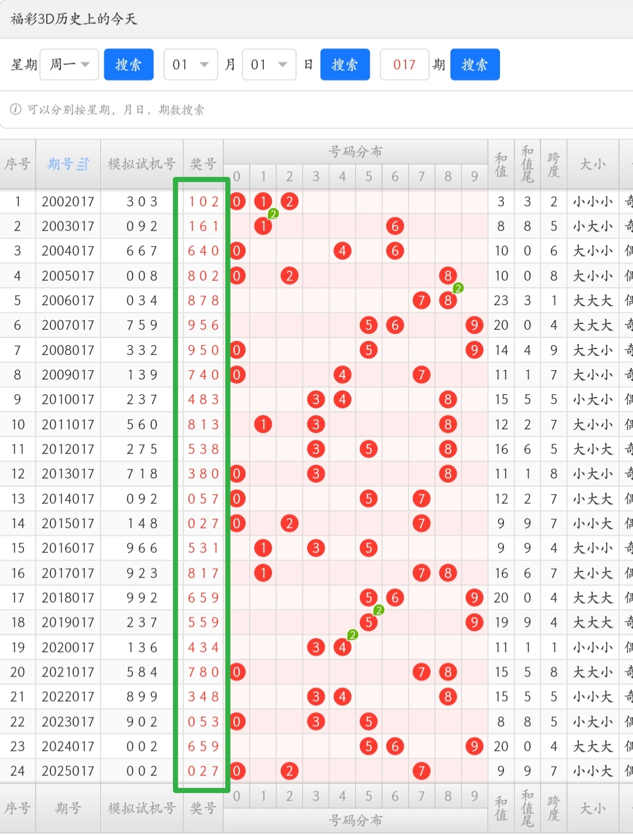Click the info icon beside search hint
Viewport: 633px width, 840px height.
(16, 110)
